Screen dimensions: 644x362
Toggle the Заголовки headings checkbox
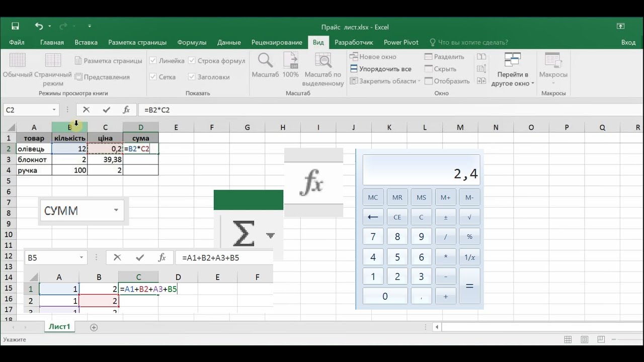192,77
